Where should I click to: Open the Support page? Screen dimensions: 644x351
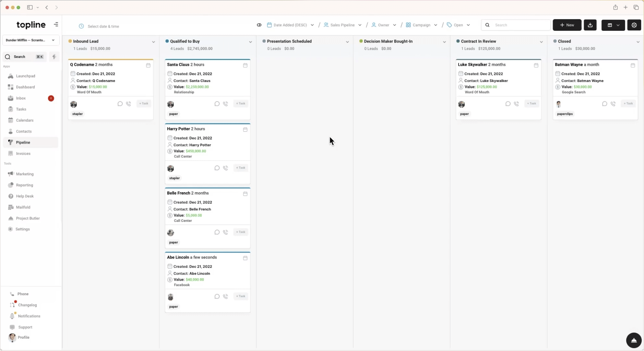[25, 327]
